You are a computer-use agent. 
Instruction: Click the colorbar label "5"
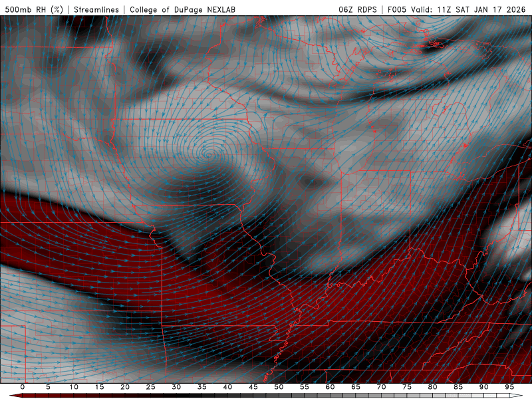tap(48, 387)
